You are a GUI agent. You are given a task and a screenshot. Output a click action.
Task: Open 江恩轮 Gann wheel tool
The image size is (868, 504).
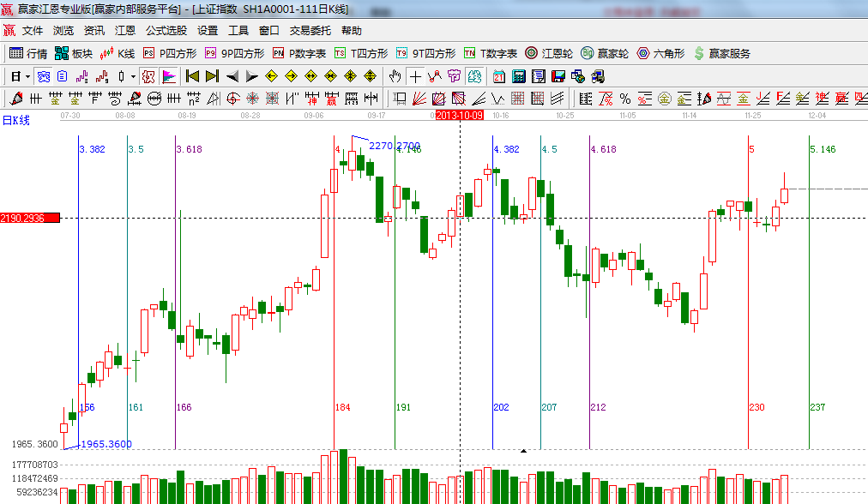point(549,53)
